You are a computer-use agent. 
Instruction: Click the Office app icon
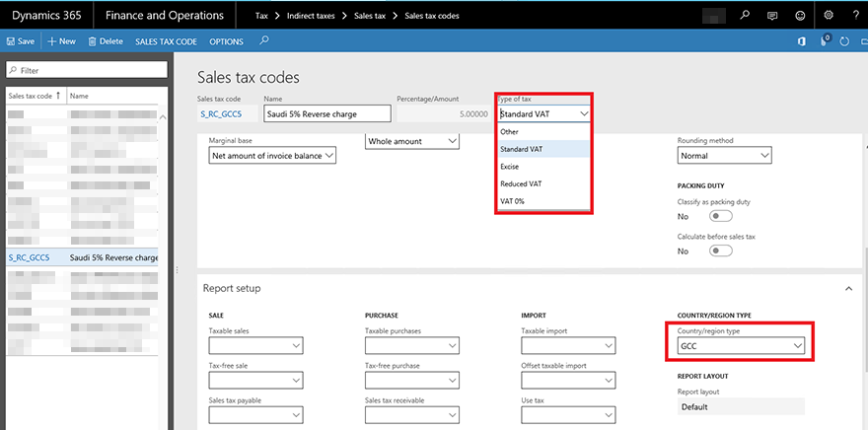pyautogui.click(x=801, y=41)
